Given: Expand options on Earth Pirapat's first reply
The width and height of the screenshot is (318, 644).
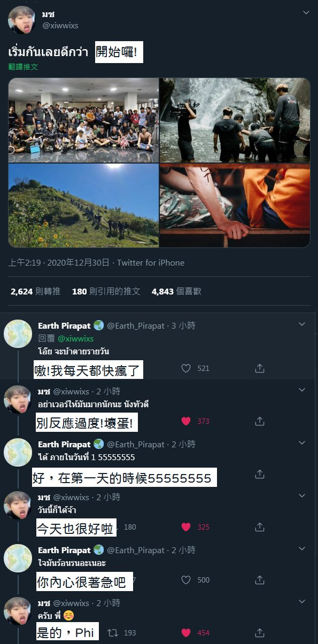Looking at the screenshot, I should 302,324.
